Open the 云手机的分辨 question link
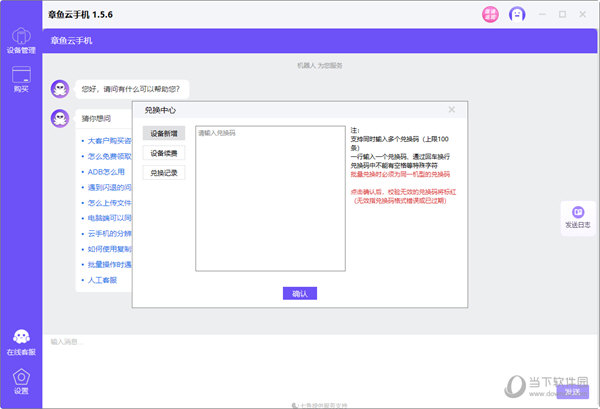 tap(109, 233)
